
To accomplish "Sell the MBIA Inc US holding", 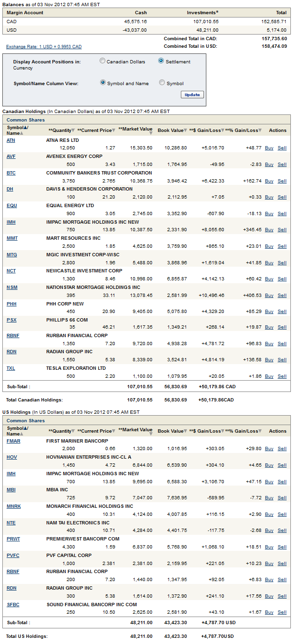I will [x=282, y=498].
